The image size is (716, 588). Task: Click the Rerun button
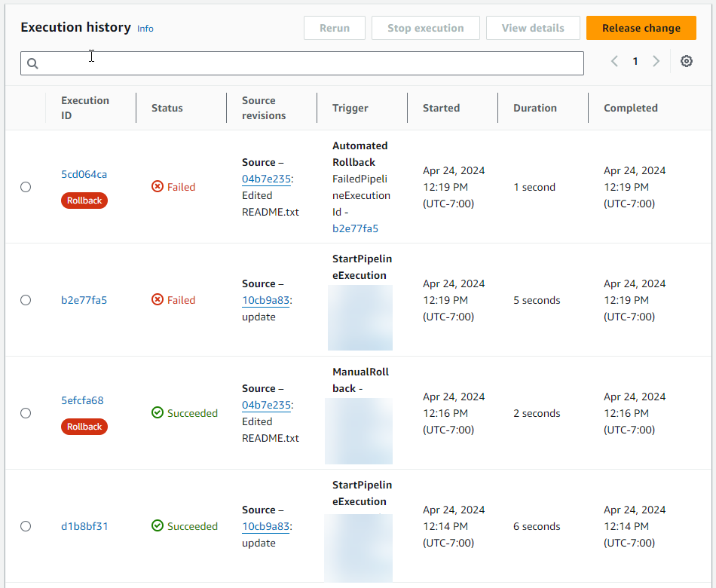point(334,28)
